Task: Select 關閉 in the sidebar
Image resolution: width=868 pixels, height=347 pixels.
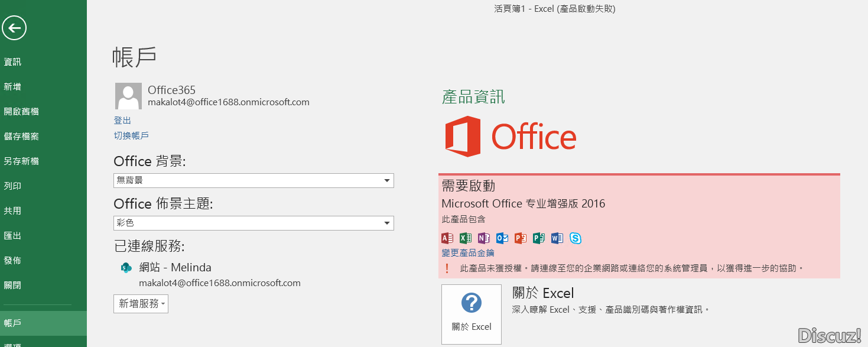Action: [43, 285]
